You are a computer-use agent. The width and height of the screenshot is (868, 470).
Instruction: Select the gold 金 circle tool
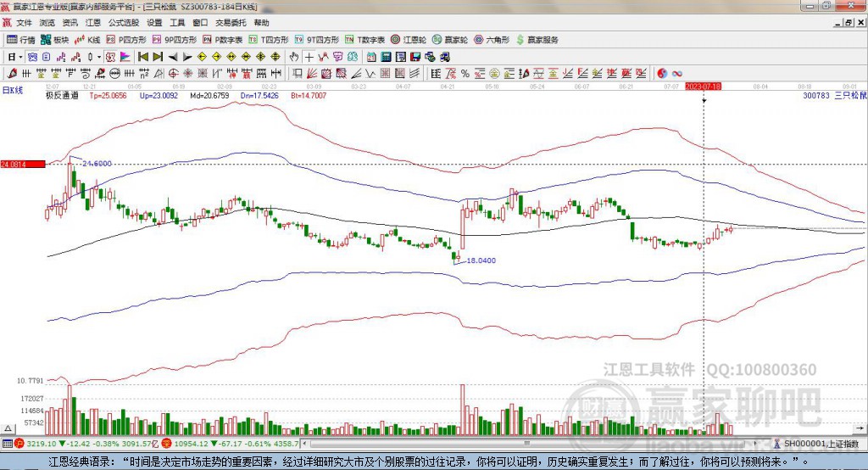pyautogui.click(x=494, y=73)
